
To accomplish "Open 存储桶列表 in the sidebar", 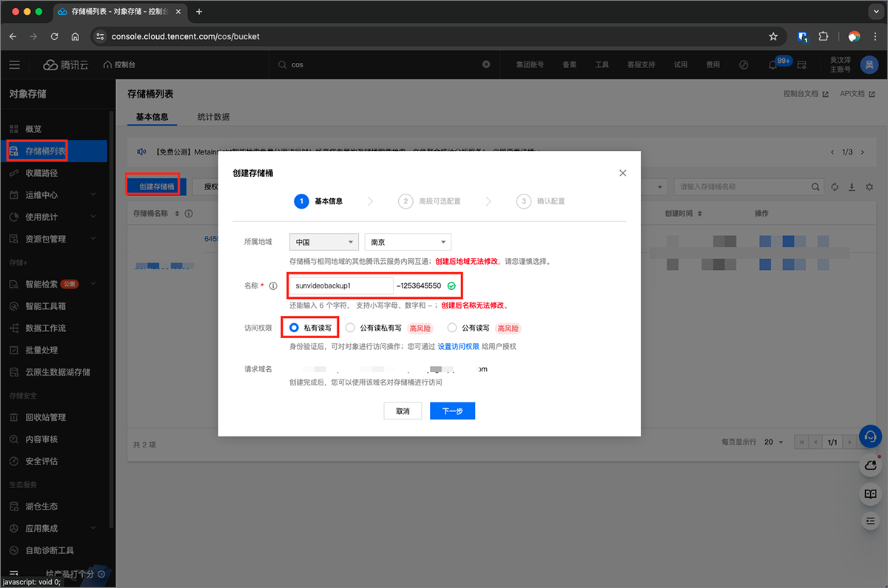I will pos(46,152).
